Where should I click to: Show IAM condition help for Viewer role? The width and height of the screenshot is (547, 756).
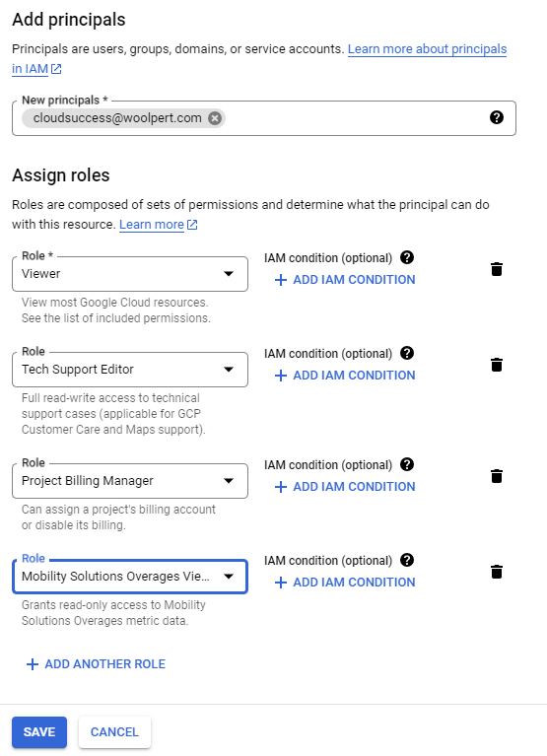407,257
